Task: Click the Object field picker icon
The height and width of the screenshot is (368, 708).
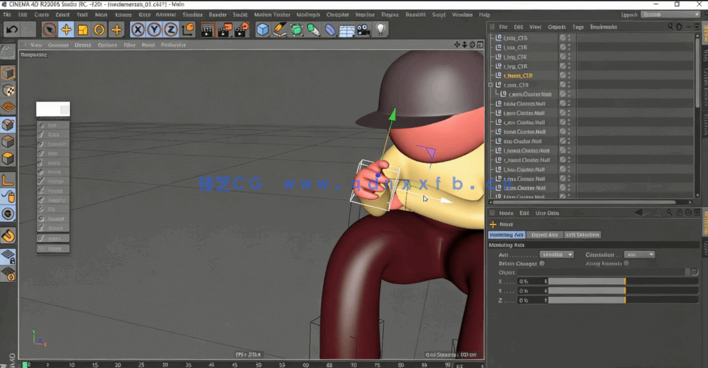Action: coord(694,272)
